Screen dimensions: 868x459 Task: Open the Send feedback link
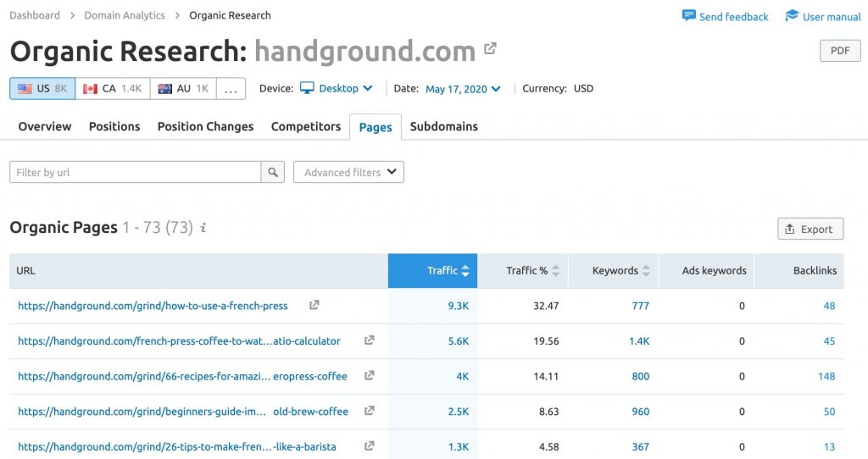[x=733, y=17]
